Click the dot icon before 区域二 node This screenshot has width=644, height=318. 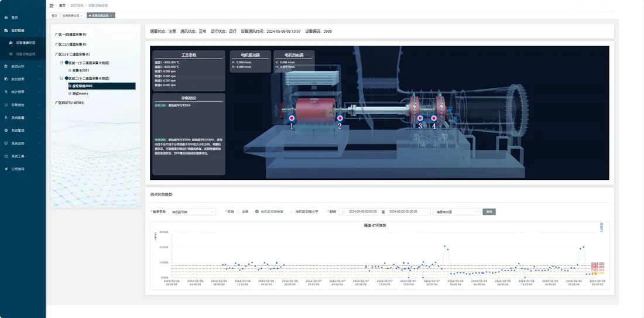pyautogui.click(x=67, y=78)
